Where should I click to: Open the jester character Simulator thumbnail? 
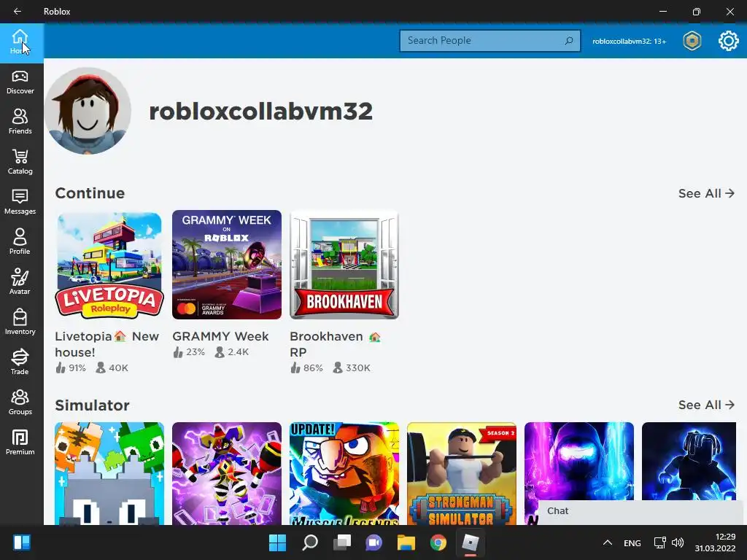[227, 473]
